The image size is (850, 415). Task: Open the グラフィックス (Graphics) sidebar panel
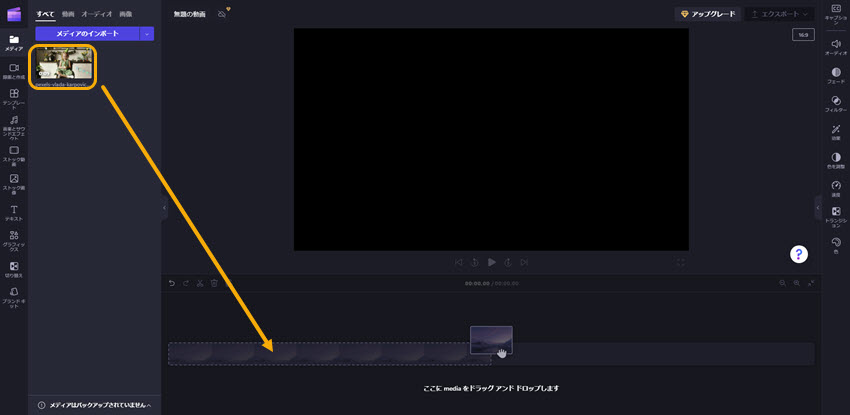tap(14, 240)
